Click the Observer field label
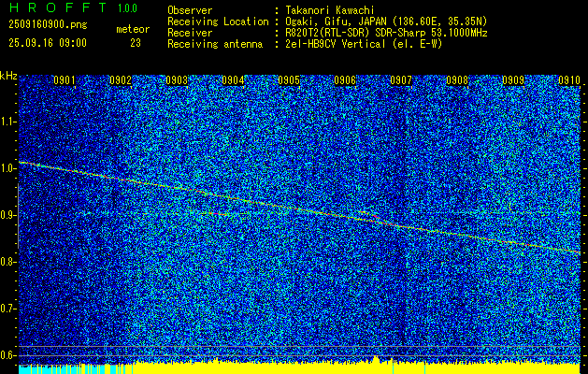This screenshot has width=588, height=374. click(190, 10)
